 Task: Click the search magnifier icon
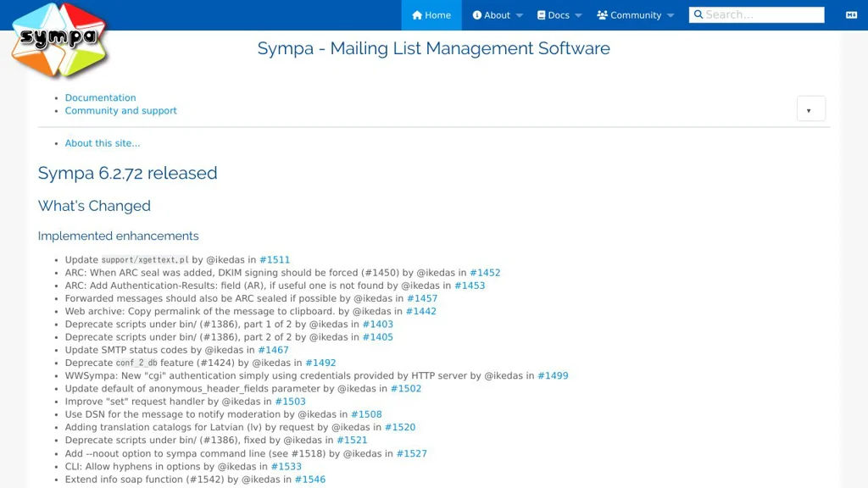coord(698,14)
